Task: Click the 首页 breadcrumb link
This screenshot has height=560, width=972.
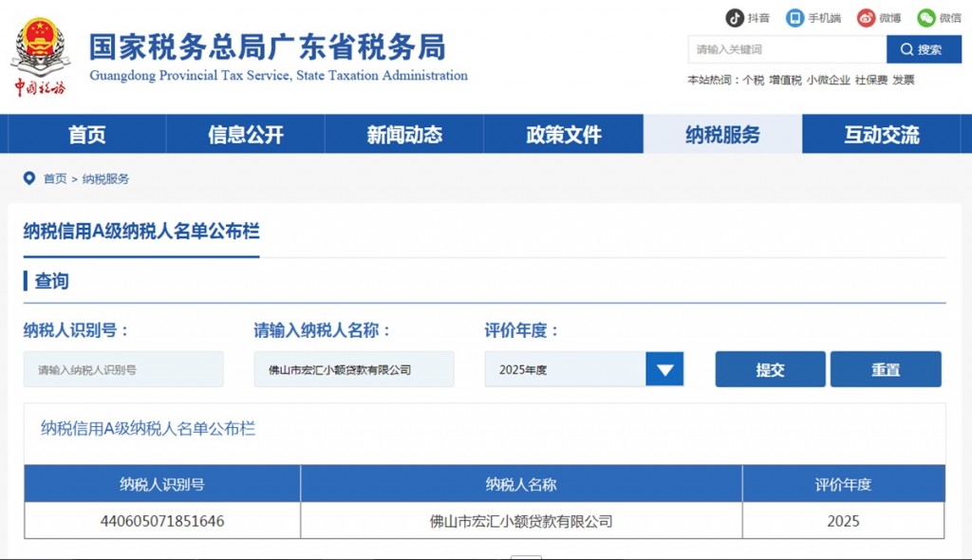Action: click(54, 179)
